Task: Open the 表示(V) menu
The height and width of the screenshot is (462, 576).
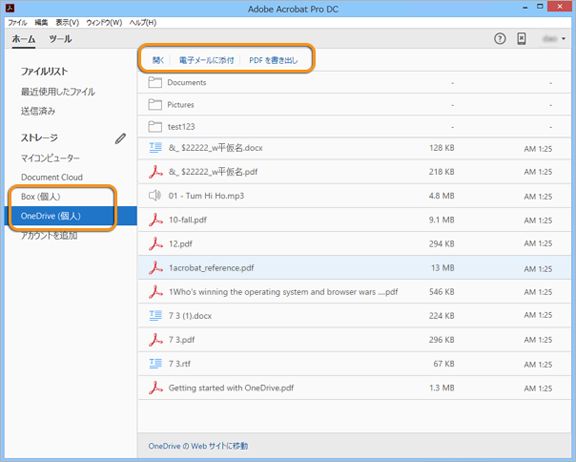Action: pos(67,23)
